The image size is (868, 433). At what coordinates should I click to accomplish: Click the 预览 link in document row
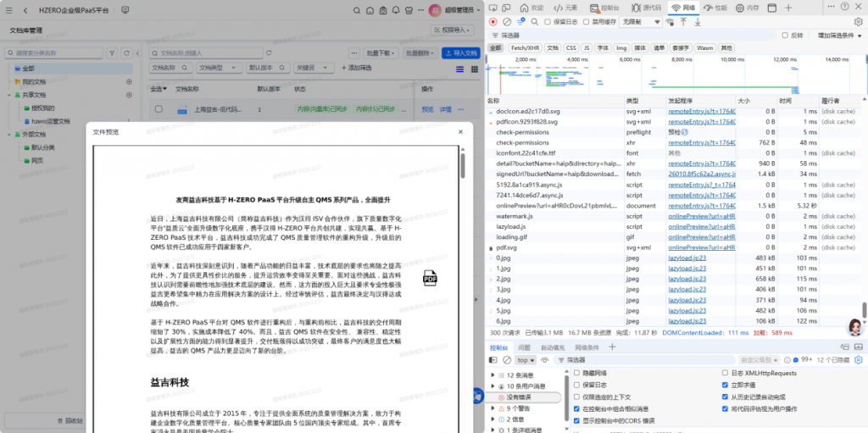(426, 109)
